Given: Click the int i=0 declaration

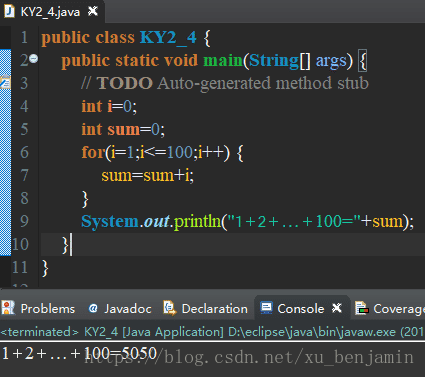Looking at the screenshot, I should pyautogui.click(x=109, y=106).
